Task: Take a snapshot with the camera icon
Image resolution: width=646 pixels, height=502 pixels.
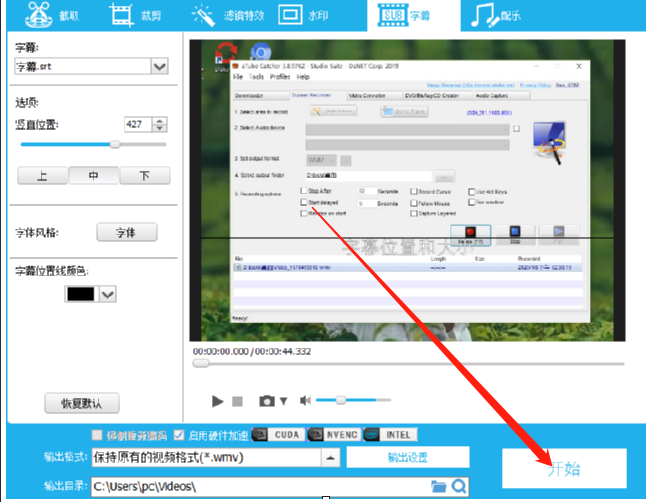Action: click(x=267, y=401)
